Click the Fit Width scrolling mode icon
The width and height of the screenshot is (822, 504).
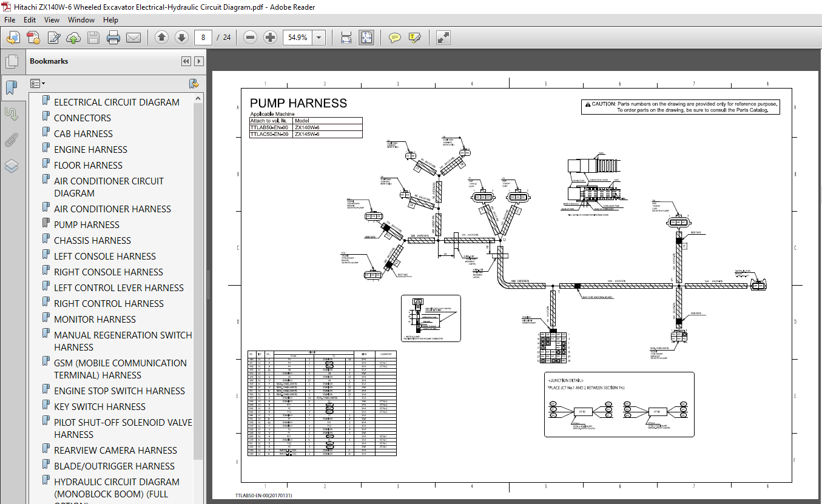coord(346,38)
